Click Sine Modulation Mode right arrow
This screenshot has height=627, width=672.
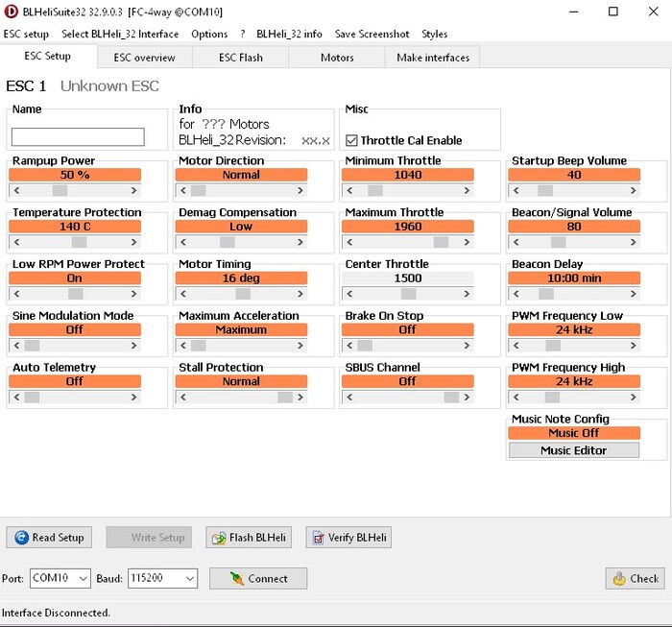click(134, 346)
